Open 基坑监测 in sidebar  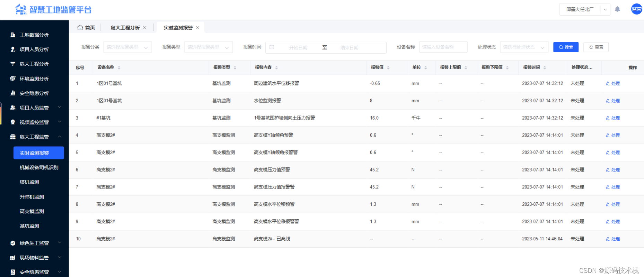pyautogui.click(x=29, y=226)
